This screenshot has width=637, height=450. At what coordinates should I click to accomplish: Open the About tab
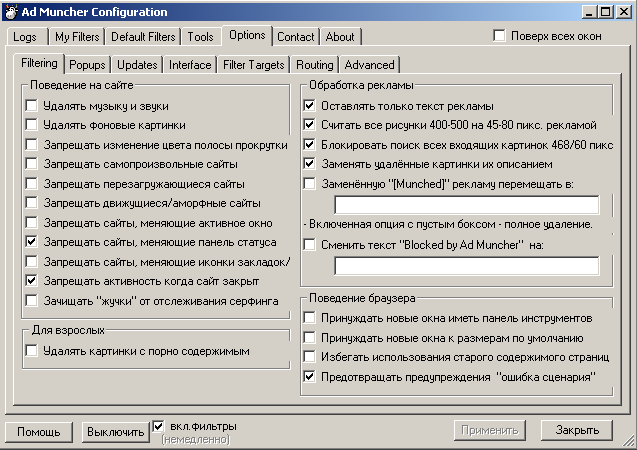point(340,37)
